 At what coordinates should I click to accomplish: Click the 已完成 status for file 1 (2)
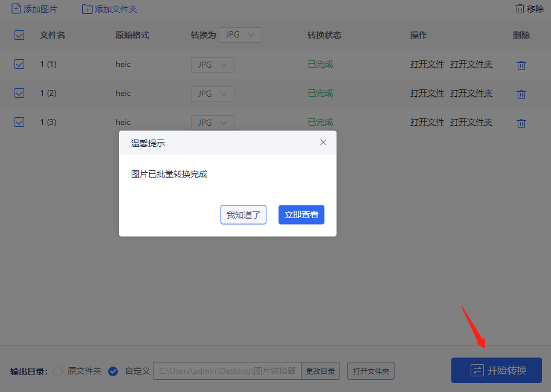(320, 93)
